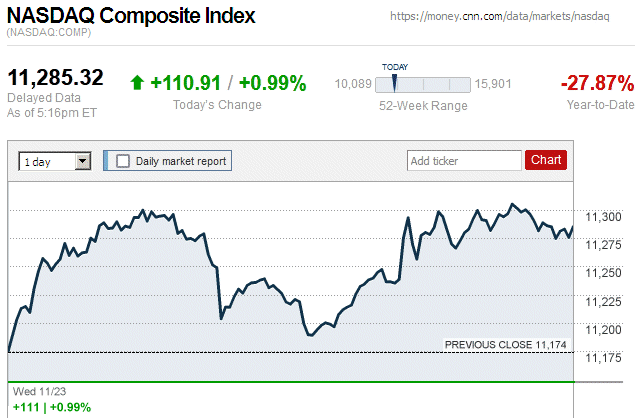Open the 1 day timeframe dropdown

click(56, 160)
